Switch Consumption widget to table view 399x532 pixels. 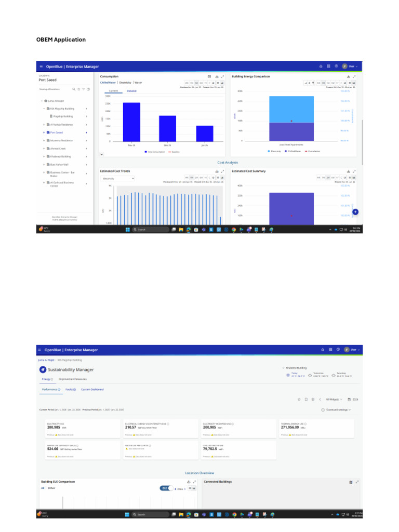point(218,83)
